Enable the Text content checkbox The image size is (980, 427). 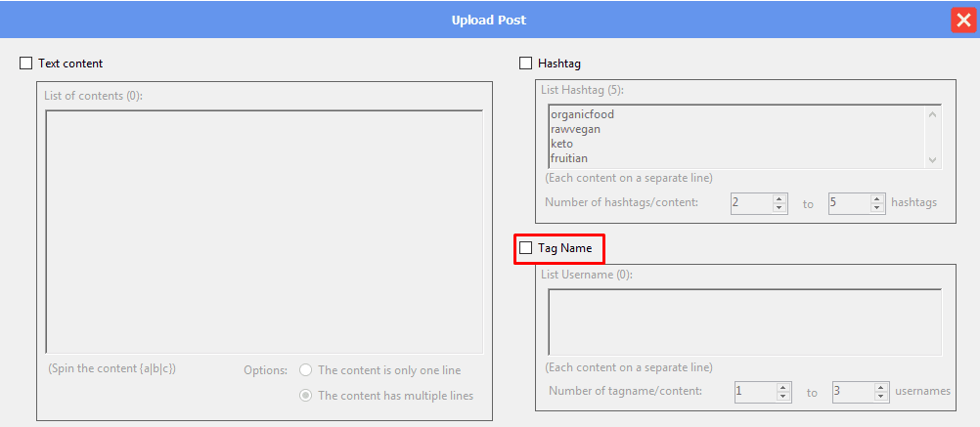[25, 64]
